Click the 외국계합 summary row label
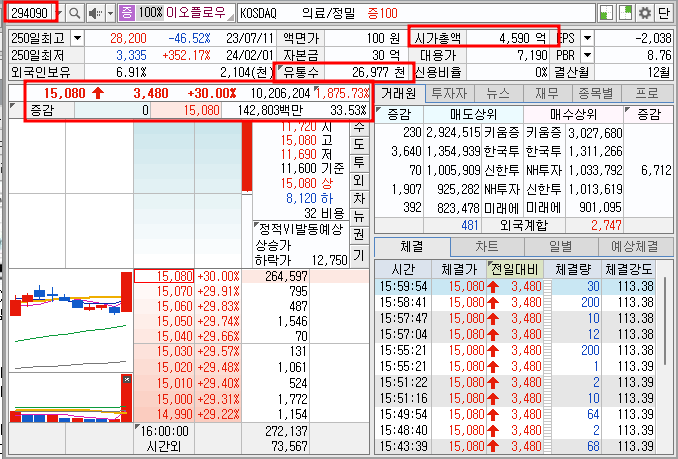 [523, 225]
